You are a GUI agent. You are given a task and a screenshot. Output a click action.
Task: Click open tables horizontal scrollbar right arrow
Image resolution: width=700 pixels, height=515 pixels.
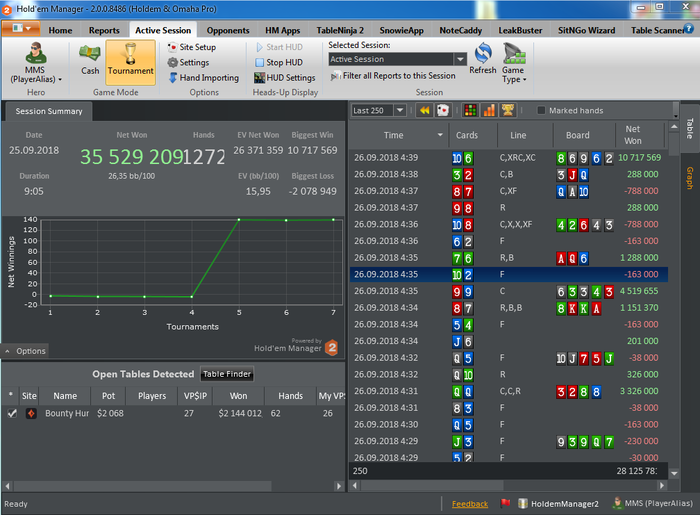[339, 486]
